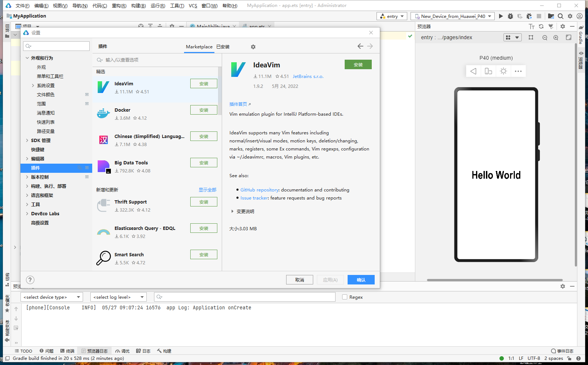This screenshot has height=365, width=588.
Task: Open the search everywhere magnifier icon
Action: (x=561, y=16)
